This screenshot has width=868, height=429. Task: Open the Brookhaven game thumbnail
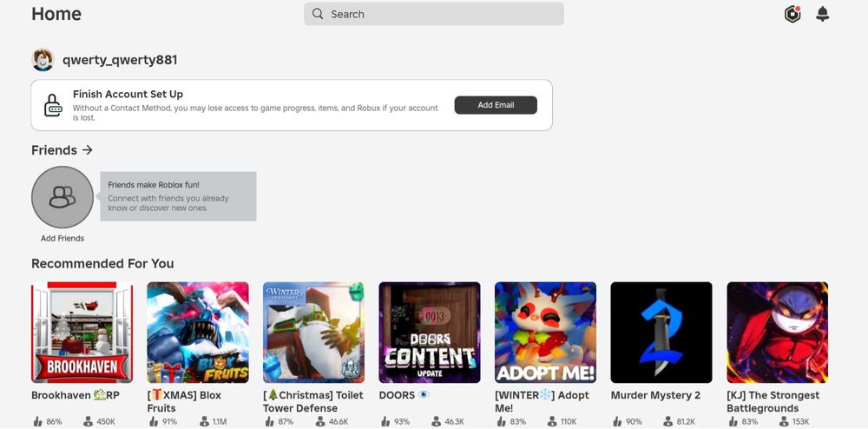(82, 333)
